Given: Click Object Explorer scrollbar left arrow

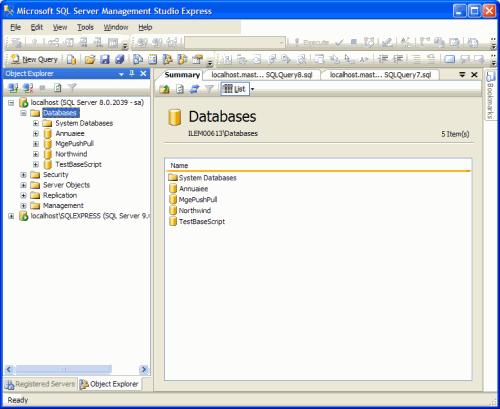Looking at the screenshot, I should [9, 369].
